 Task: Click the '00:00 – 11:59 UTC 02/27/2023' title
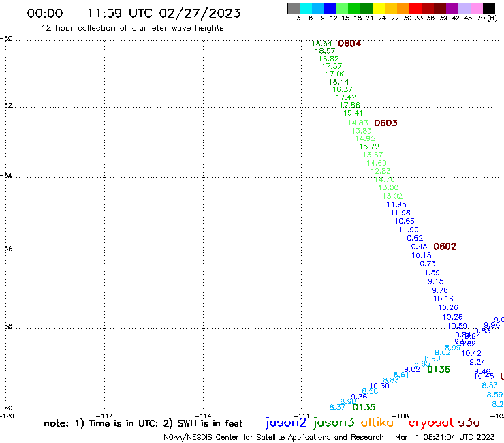pos(133,13)
